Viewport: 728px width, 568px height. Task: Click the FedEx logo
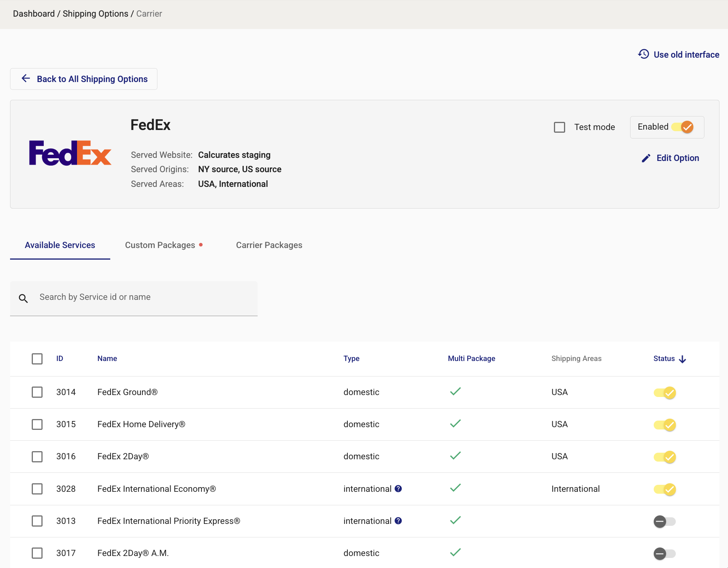coord(70,153)
